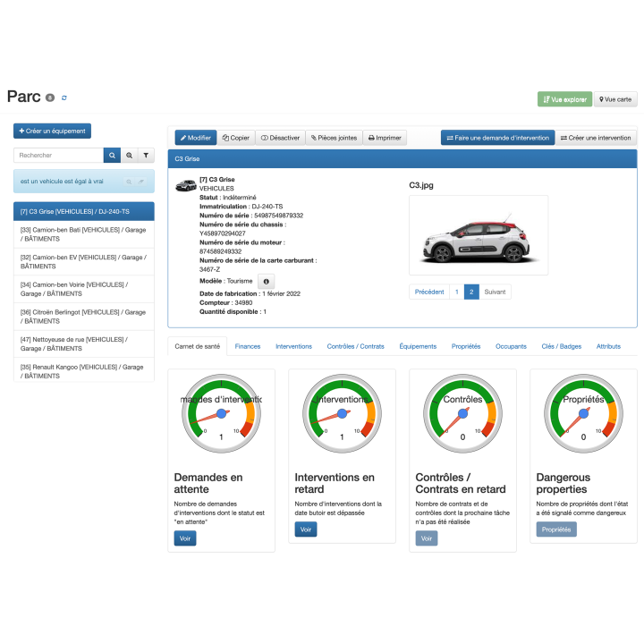Click the small C3 car thumbnail icon
644x644 pixels.
click(186, 186)
